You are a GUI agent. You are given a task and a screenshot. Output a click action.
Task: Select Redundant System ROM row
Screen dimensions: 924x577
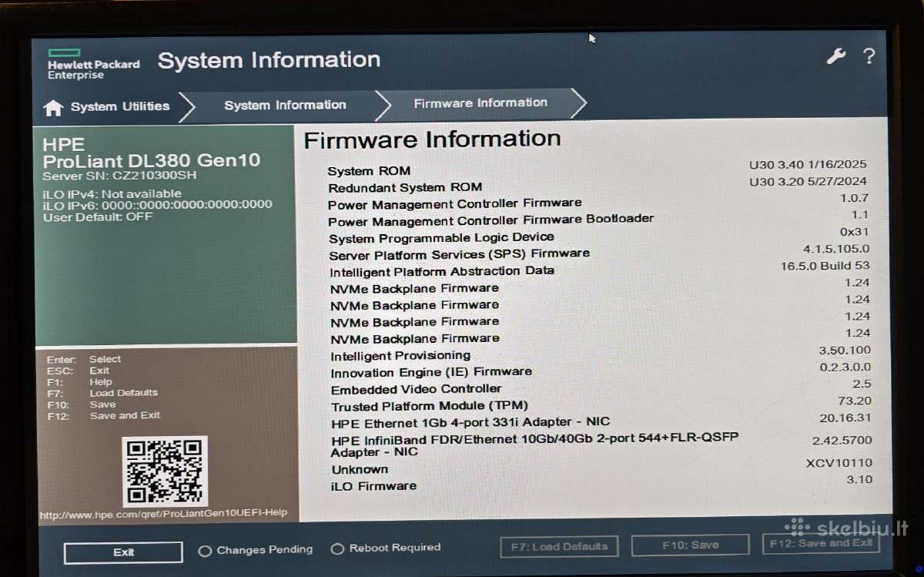pyautogui.click(x=598, y=185)
